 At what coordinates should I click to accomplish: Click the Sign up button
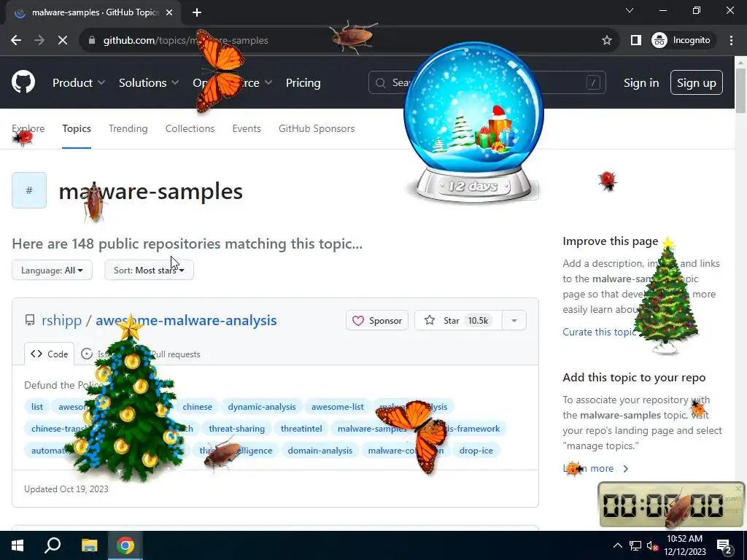click(x=697, y=83)
